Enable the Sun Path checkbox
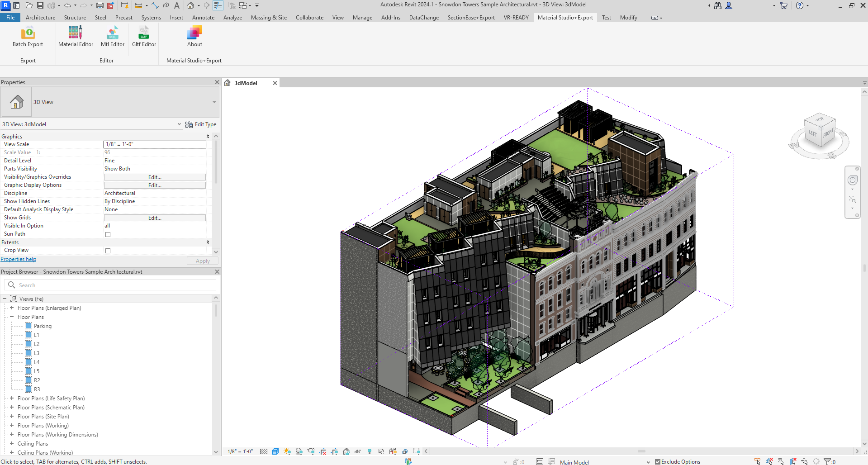The width and height of the screenshot is (868, 465). pos(108,234)
